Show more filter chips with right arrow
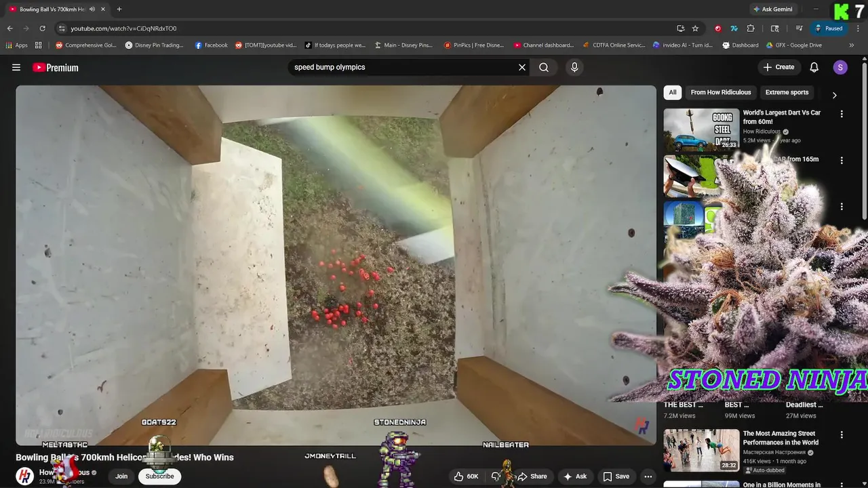868x488 pixels. (x=835, y=95)
